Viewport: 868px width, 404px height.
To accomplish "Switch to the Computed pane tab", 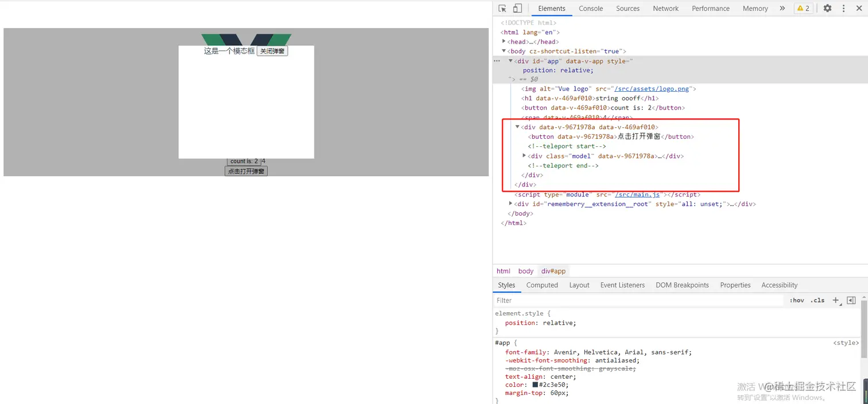I will click(542, 285).
